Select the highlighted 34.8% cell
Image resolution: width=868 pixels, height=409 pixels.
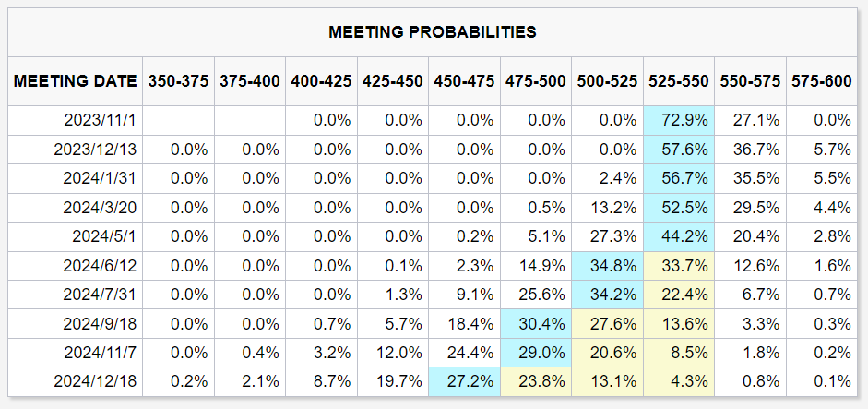[x=608, y=265]
